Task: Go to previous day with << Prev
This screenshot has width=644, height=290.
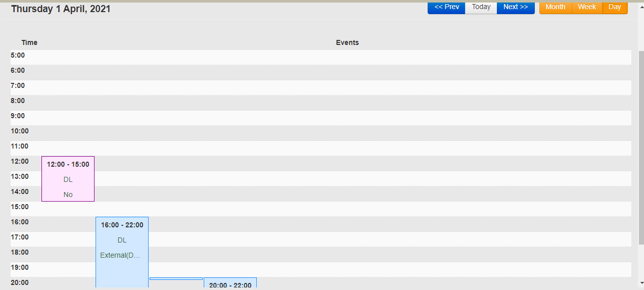Action: tap(446, 7)
